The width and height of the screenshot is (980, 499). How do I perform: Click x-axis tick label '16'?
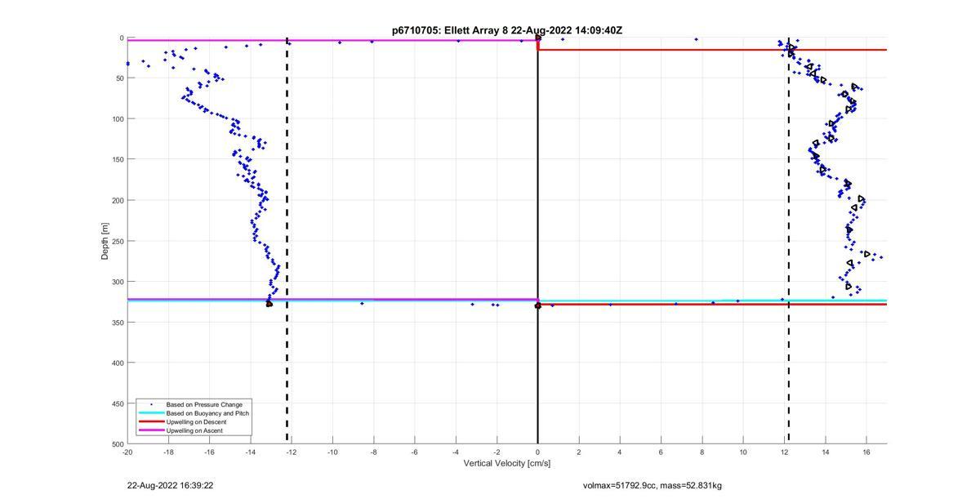[x=866, y=452]
